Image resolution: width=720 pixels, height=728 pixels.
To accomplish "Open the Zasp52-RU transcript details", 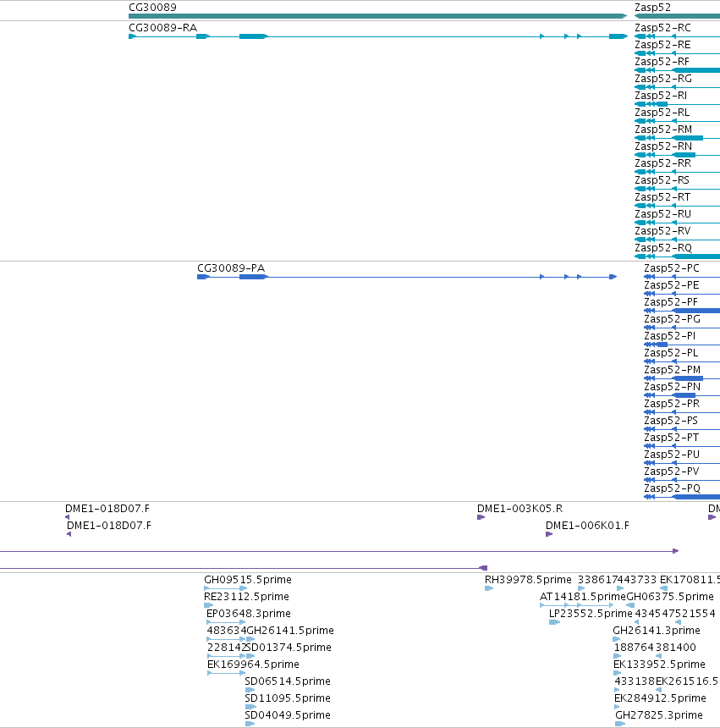I will (x=663, y=214).
